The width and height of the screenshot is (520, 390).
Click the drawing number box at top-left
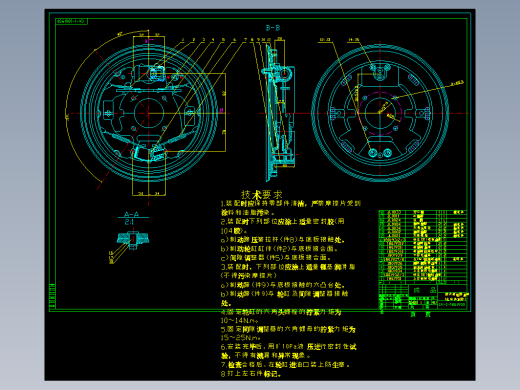pyautogui.click(x=71, y=21)
